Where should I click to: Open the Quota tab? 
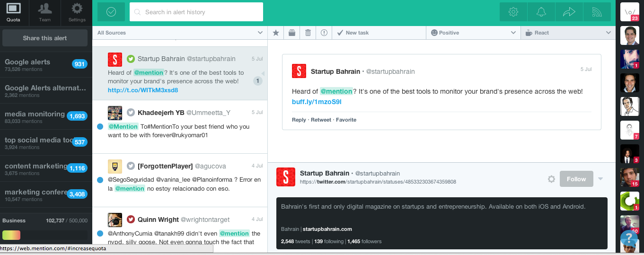point(13,13)
